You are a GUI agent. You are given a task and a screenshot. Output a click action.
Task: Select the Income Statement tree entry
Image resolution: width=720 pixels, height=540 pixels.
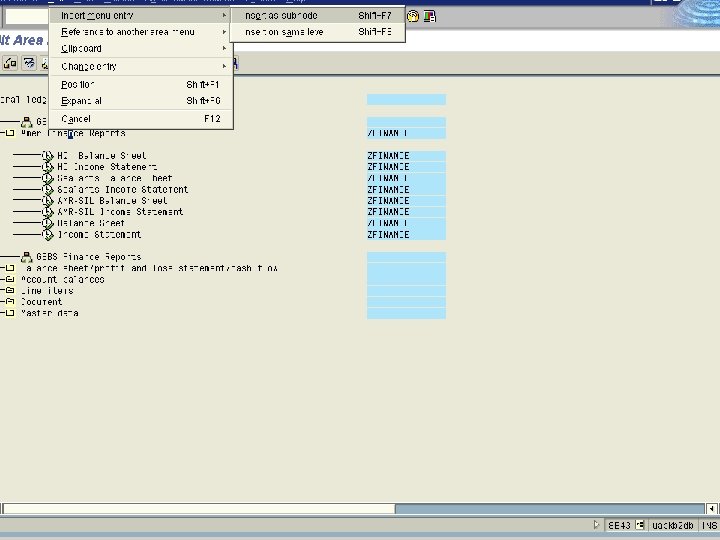tap(99, 235)
